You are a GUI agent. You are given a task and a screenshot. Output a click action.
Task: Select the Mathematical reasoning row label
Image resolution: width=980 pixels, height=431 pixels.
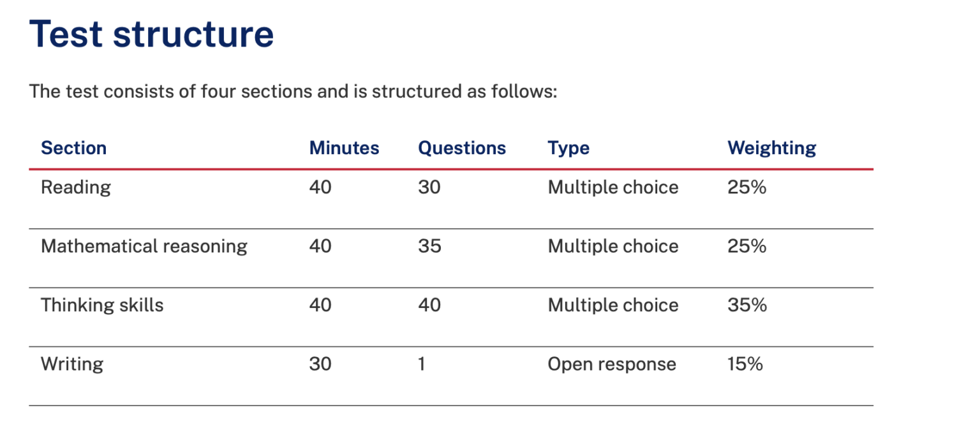144,247
